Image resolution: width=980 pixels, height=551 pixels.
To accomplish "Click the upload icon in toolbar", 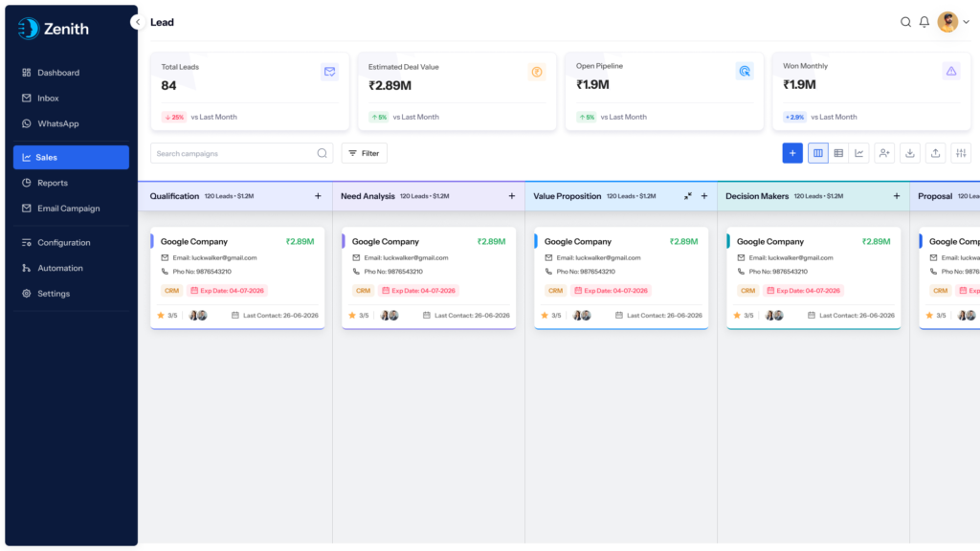I will [936, 153].
